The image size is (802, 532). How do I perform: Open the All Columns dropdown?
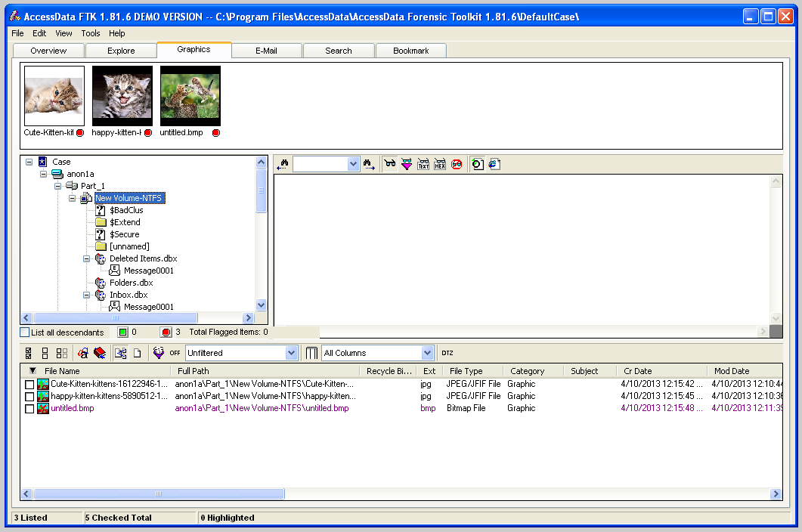tap(427, 353)
